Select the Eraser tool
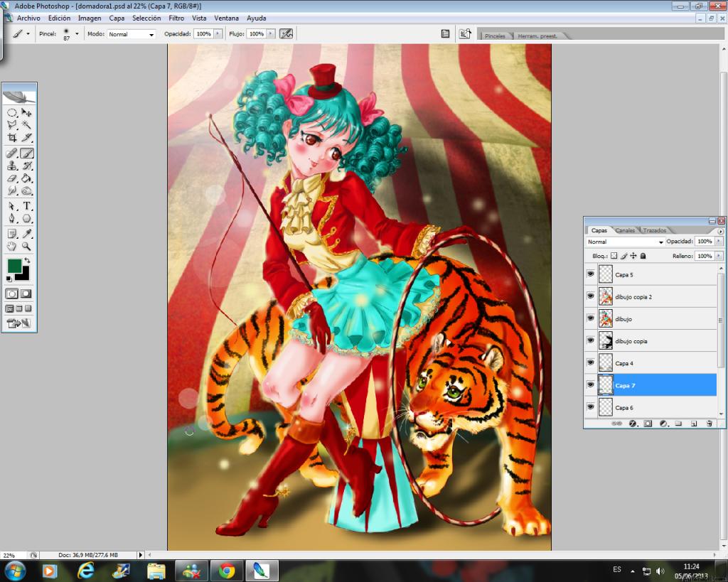This screenshot has width=728, height=582. point(12,178)
